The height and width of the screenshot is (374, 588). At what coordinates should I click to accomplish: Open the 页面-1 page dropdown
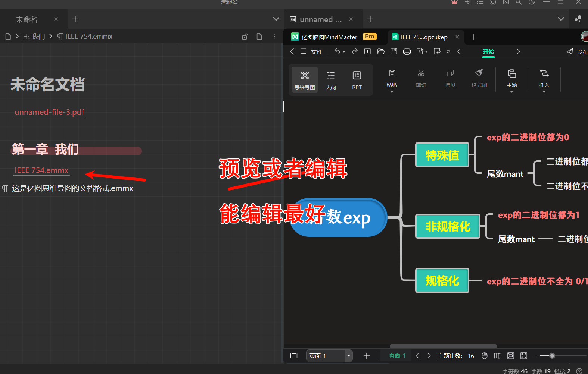[348, 356]
